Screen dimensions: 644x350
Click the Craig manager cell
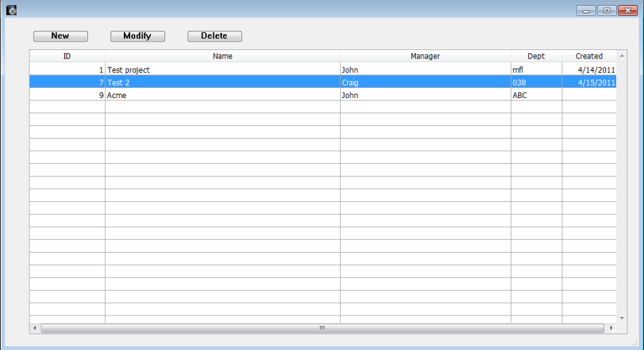pos(351,82)
